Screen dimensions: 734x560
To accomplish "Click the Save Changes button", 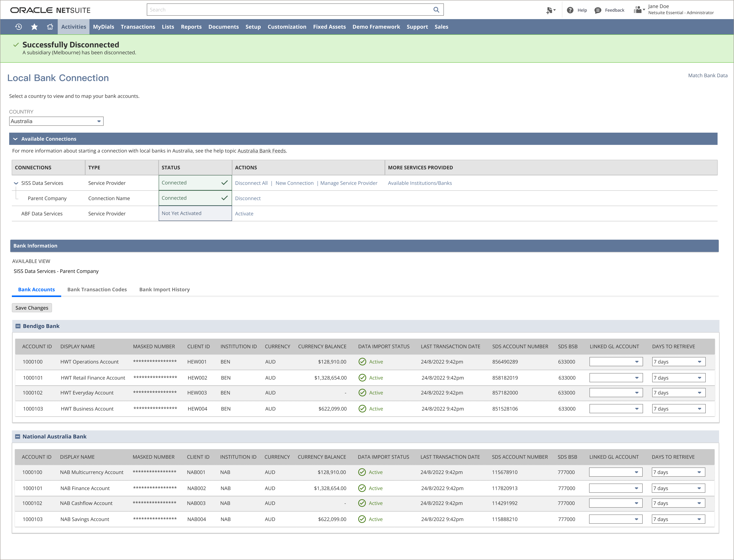I will [32, 308].
